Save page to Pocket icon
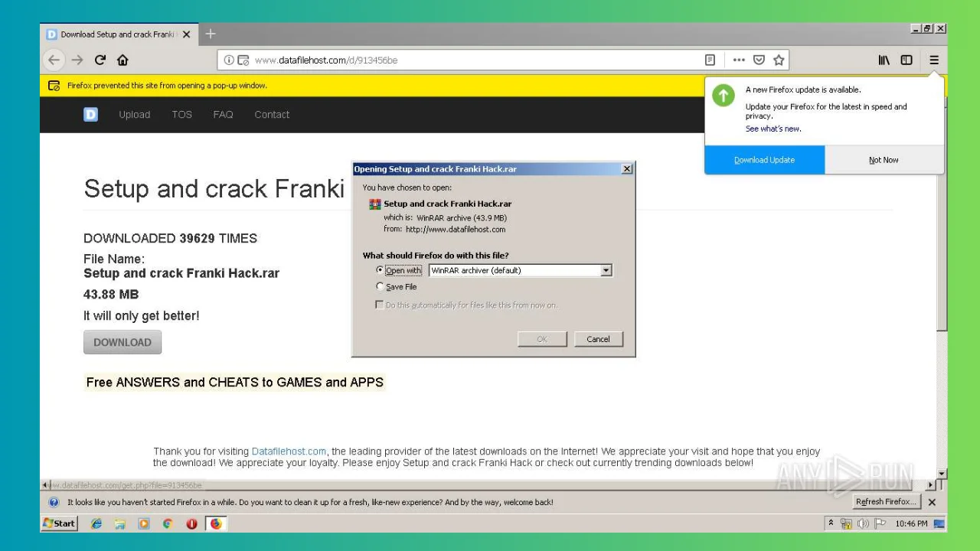The width and height of the screenshot is (980, 551). 759,60
